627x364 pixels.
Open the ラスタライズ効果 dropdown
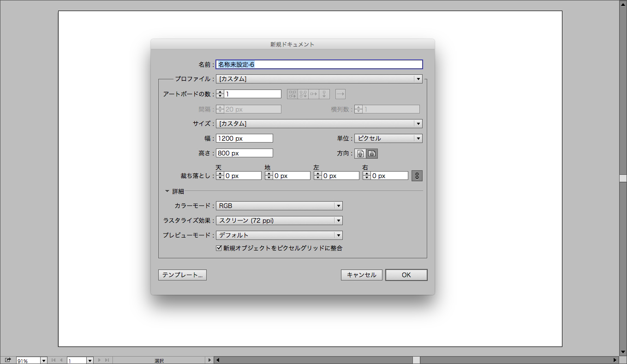(279, 221)
